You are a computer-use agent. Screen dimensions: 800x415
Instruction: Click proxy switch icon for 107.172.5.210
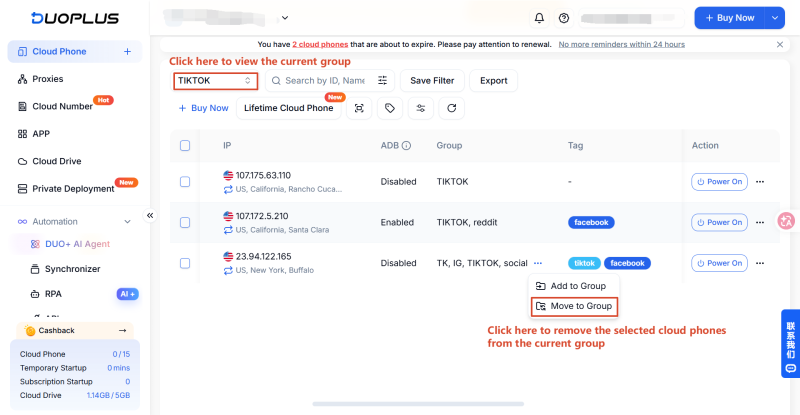click(x=228, y=230)
